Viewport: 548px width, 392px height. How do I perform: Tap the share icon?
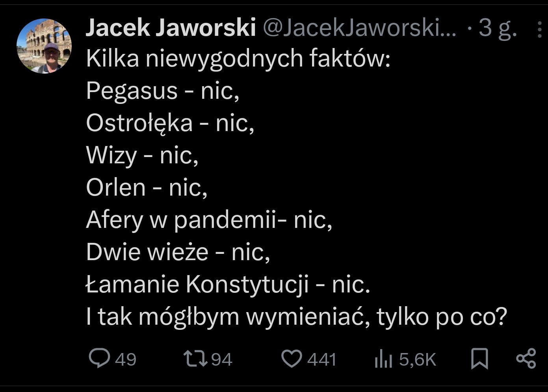(526, 359)
